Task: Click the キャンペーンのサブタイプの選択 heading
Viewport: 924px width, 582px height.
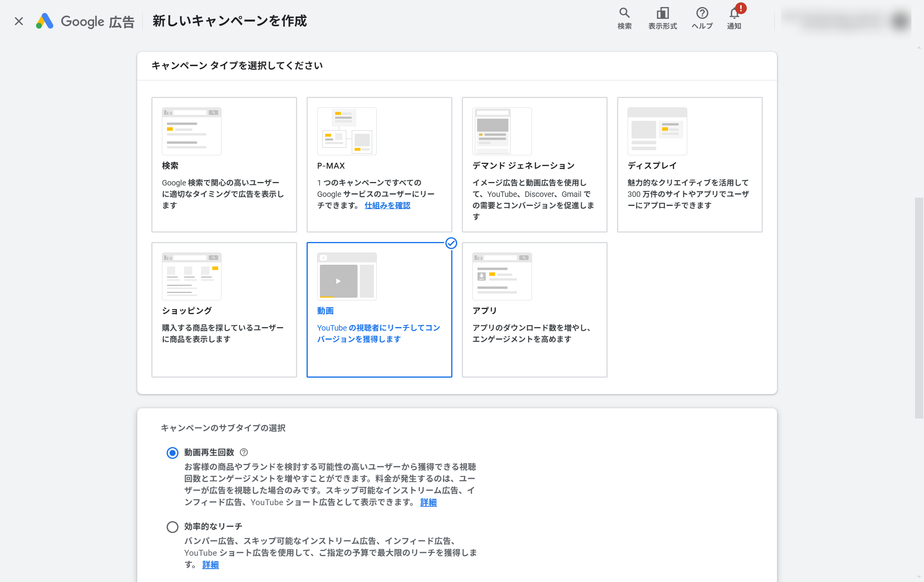Action: (x=223, y=428)
